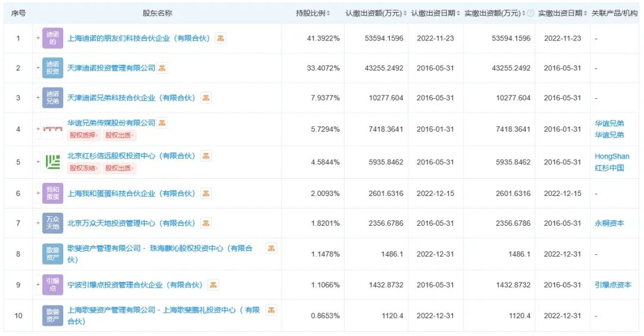Sort by 实缴出资日期 column

click(585, 13)
